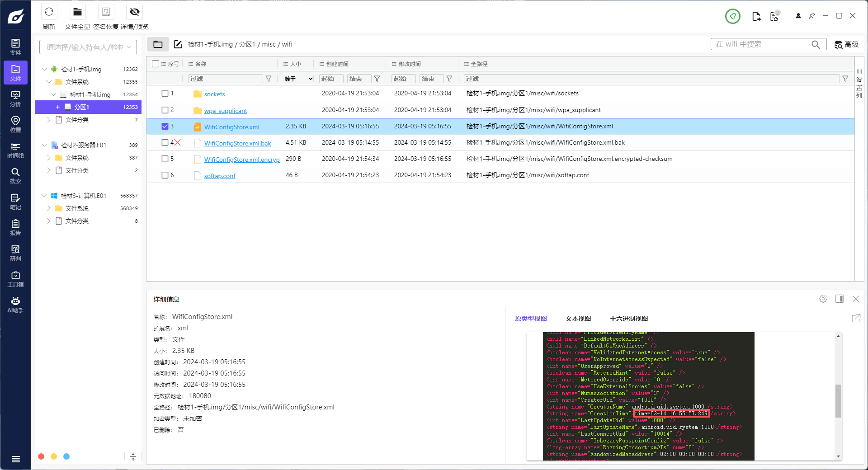Image resolution: width=868 pixels, height=470 pixels.
Task: Open the 设置列 column settings
Action: (x=859, y=84)
